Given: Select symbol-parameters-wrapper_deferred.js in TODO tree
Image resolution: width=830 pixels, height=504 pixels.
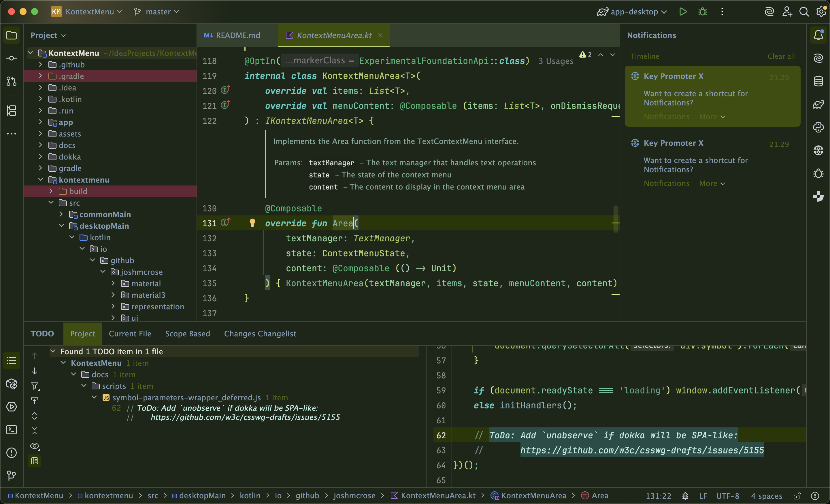Looking at the screenshot, I should [186, 398].
